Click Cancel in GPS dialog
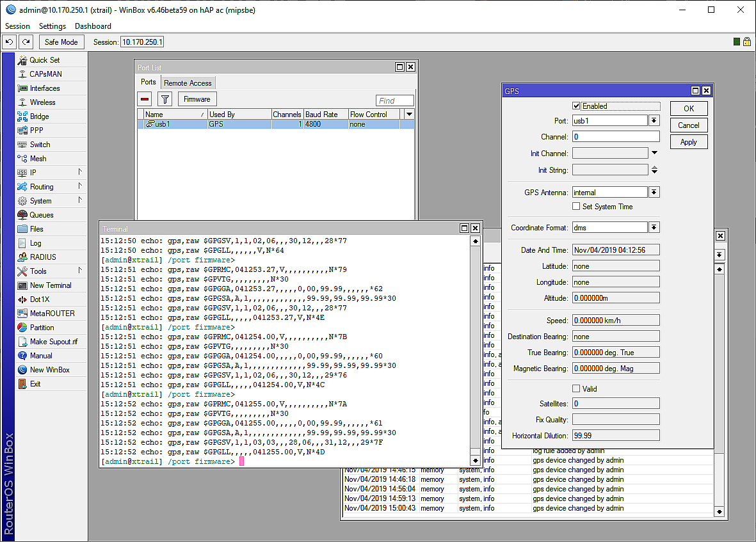 pyautogui.click(x=689, y=125)
